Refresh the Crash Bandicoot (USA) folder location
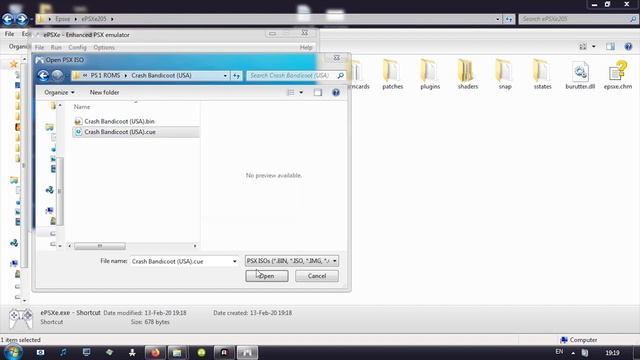Viewport: 640px width, 360px height. point(236,76)
